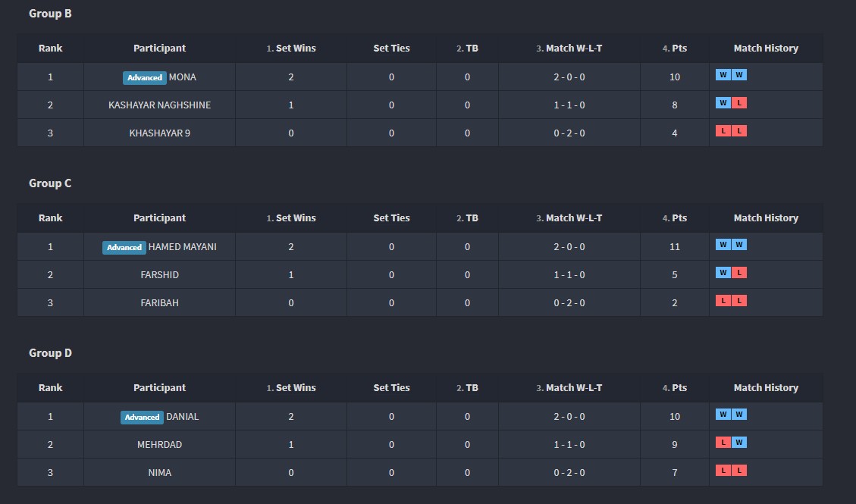Click KASHAYAR NAGHSHINE's loss badge in Match History
Screen dimensions: 856x504
(x=739, y=103)
